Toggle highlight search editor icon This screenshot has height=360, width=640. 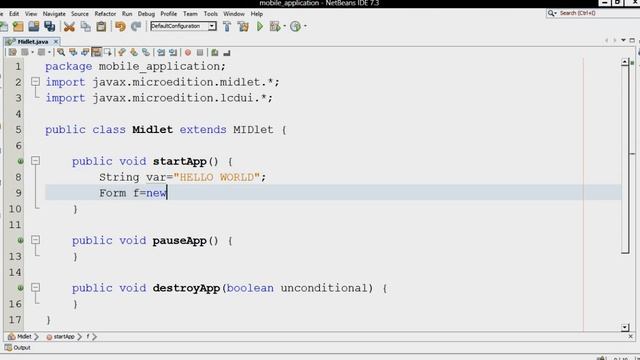[96, 52]
